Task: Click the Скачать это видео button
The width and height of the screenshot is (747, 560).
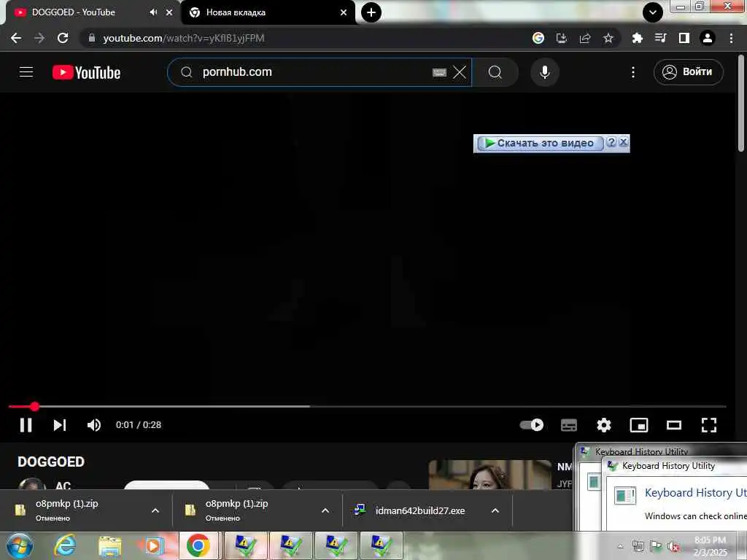Action: (541, 143)
